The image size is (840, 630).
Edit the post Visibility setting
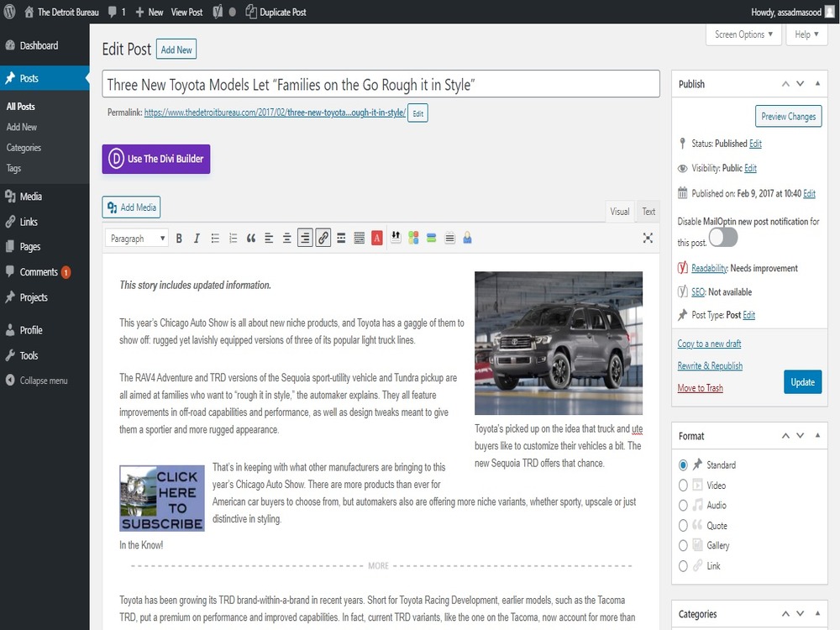click(750, 168)
